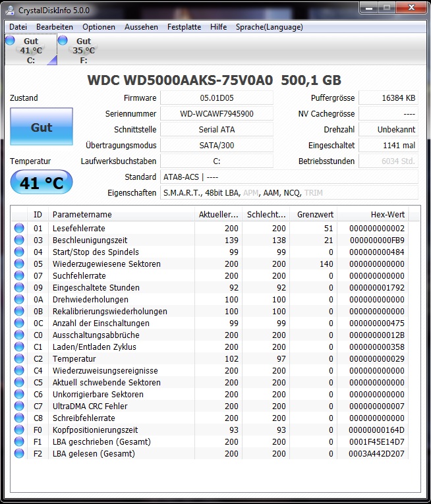Click status orb for Laden/Entladen Zyklus
The width and height of the screenshot is (431, 504).
(19, 347)
